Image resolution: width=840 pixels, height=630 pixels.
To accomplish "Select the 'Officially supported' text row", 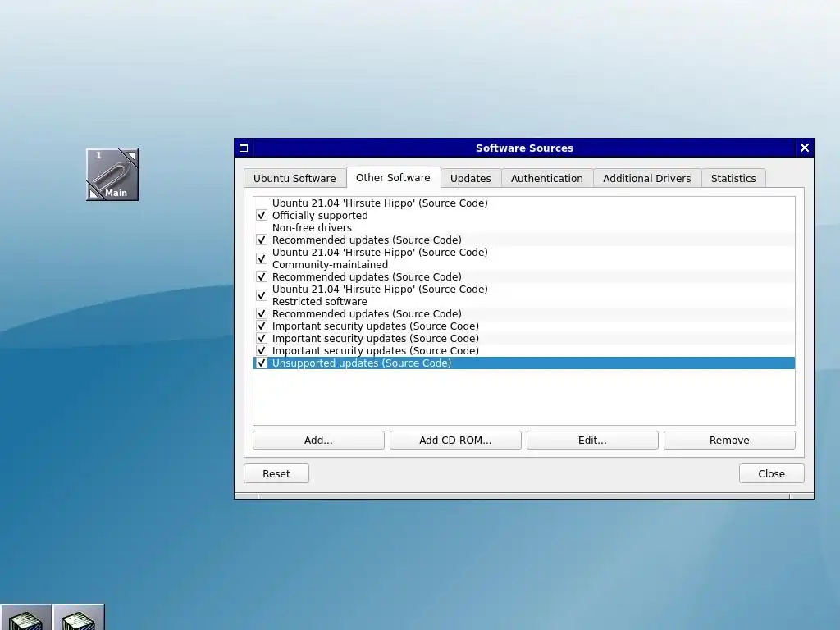I will click(320, 216).
